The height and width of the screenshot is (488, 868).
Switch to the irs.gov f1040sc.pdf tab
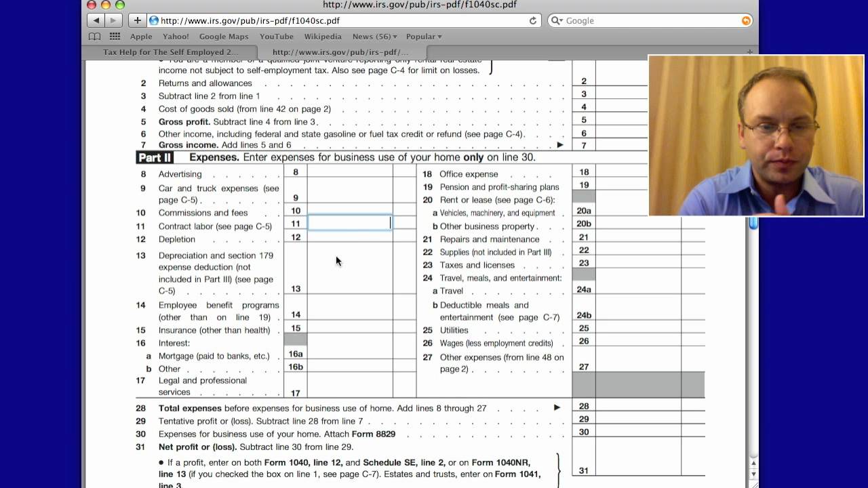tap(341, 52)
